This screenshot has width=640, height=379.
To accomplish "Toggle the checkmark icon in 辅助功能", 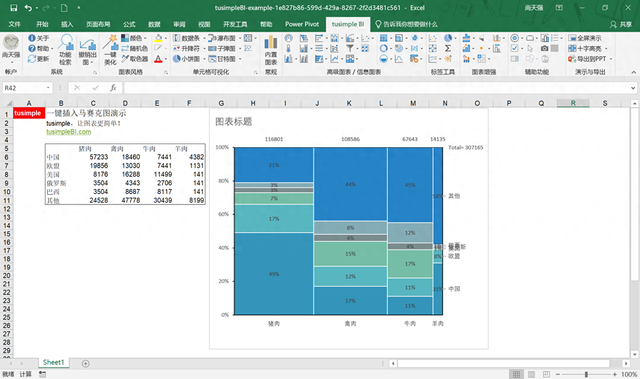I will 515,48.
